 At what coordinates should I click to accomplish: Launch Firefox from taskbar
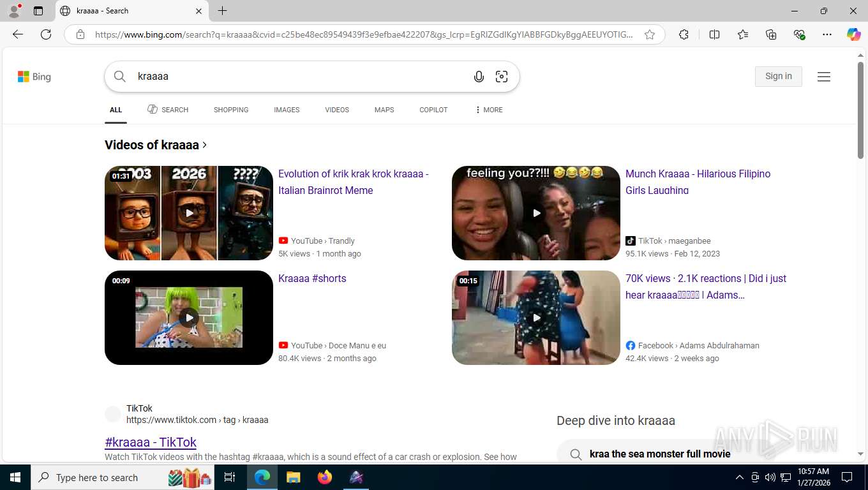click(325, 477)
